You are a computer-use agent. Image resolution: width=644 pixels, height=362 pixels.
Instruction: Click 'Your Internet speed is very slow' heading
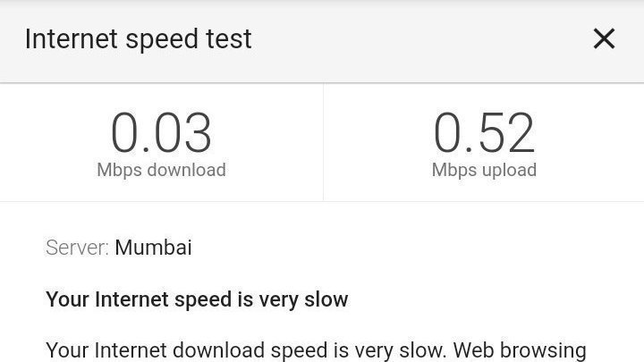coord(197,299)
